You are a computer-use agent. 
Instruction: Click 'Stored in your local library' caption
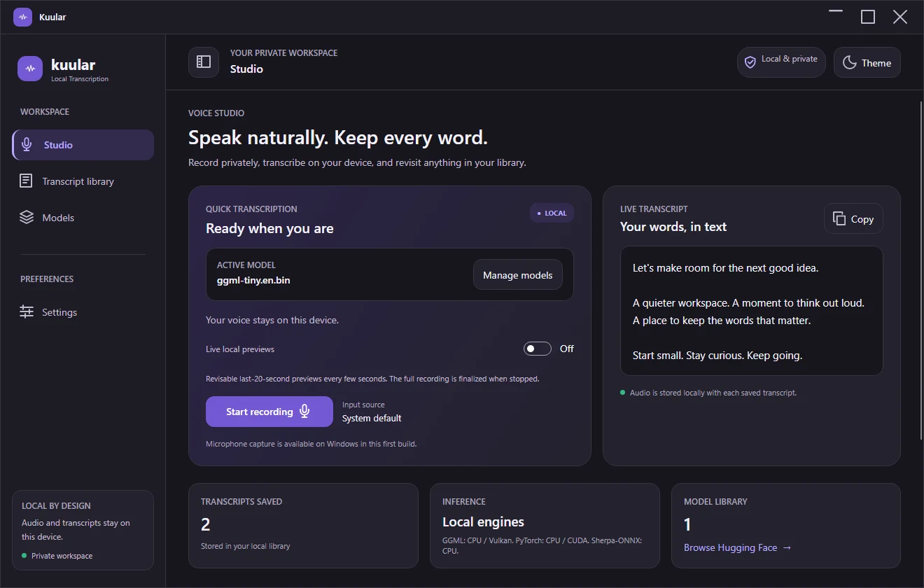[x=245, y=546]
